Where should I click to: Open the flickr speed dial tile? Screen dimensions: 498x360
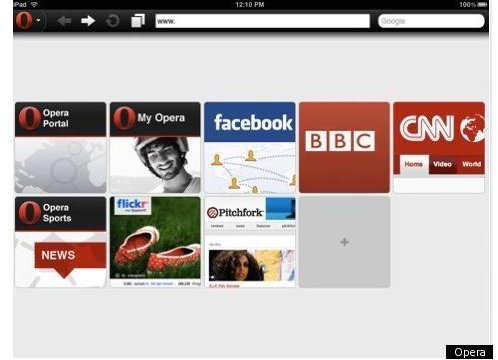[155, 242]
